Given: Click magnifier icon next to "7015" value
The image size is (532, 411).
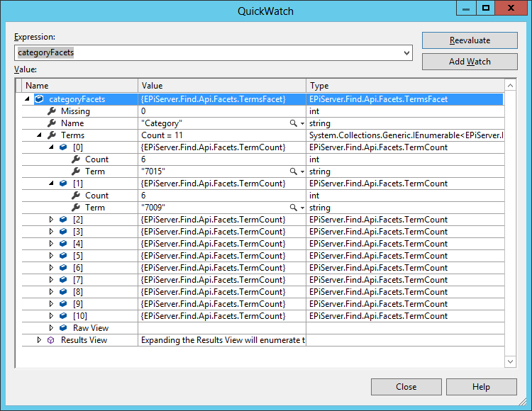Looking at the screenshot, I should (294, 171).
